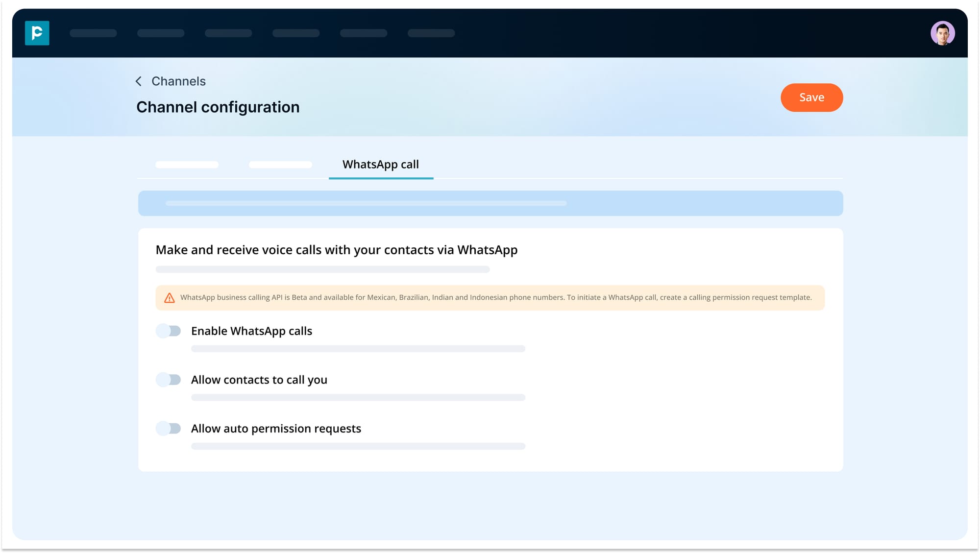
Task: Select the first placeholder tab
Action: click(x=187, y=164)
